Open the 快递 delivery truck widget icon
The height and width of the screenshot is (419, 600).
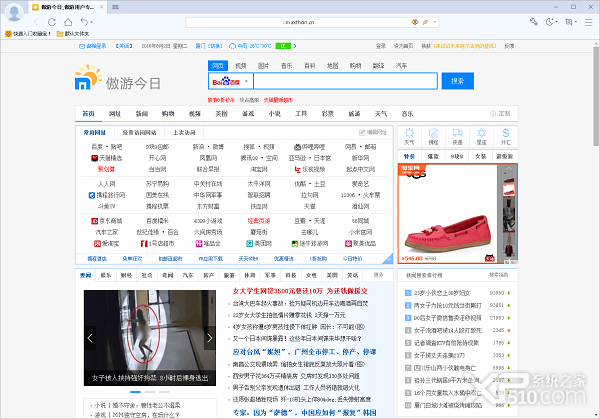click(x=457, y=136)
